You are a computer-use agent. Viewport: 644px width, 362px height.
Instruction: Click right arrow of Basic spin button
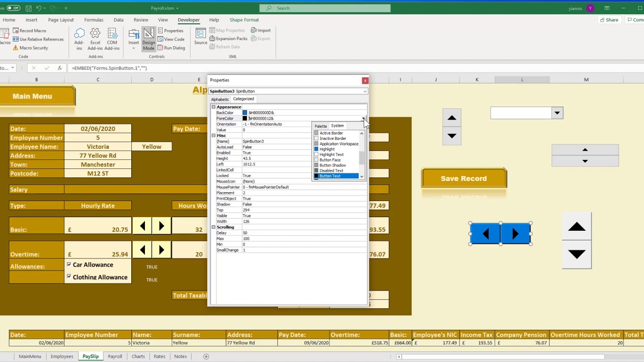(162, 226)
